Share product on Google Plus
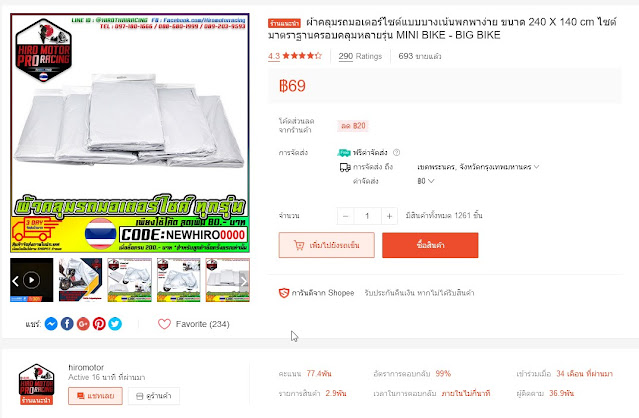The image size is (639, 418). pos(83,324)
